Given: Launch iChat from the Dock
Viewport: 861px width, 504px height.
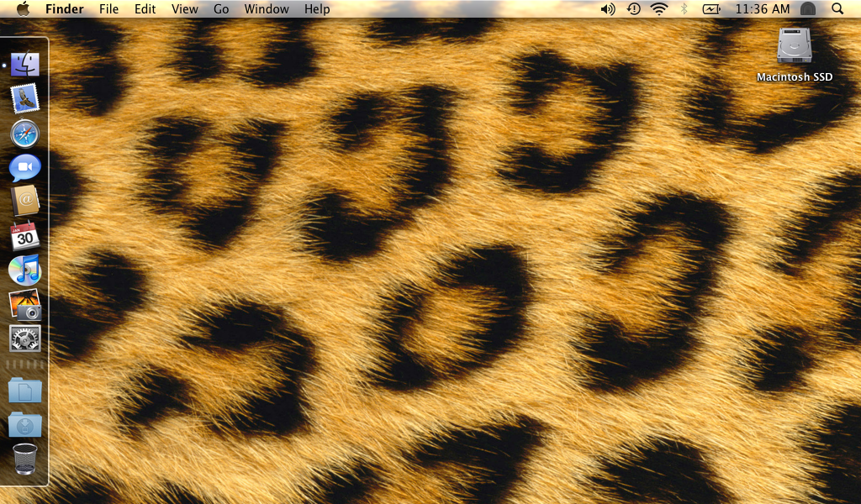Looking at the screenshot, I should tap(24, 167).
